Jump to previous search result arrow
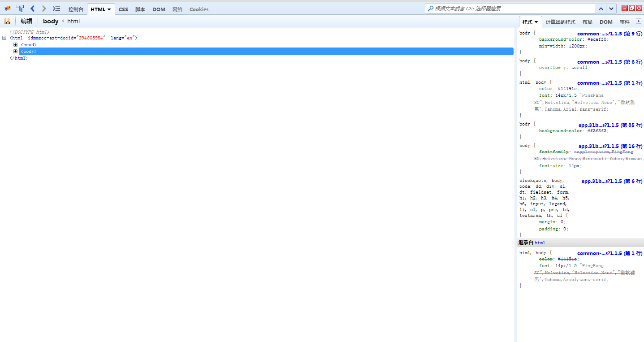 (601, 9)
